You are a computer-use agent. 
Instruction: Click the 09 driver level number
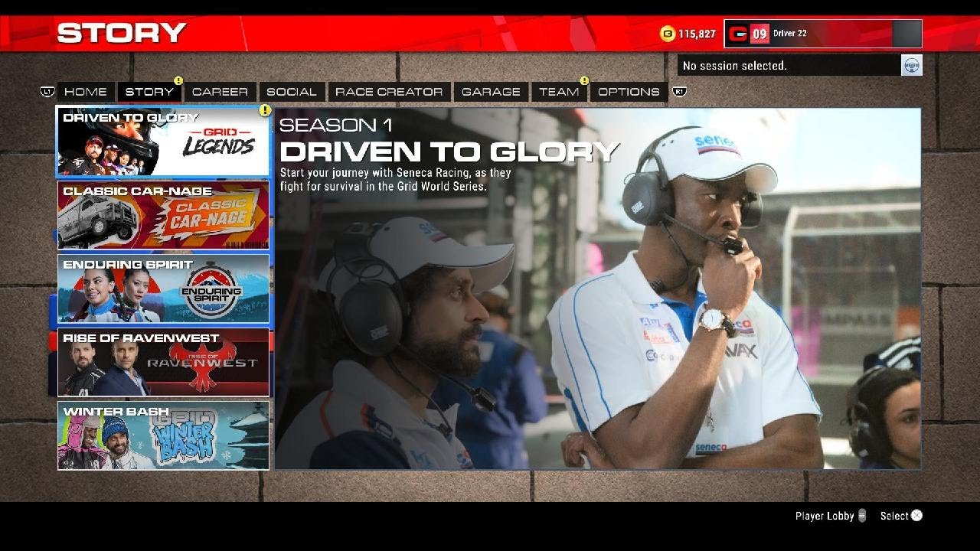[x=759, y=34]
